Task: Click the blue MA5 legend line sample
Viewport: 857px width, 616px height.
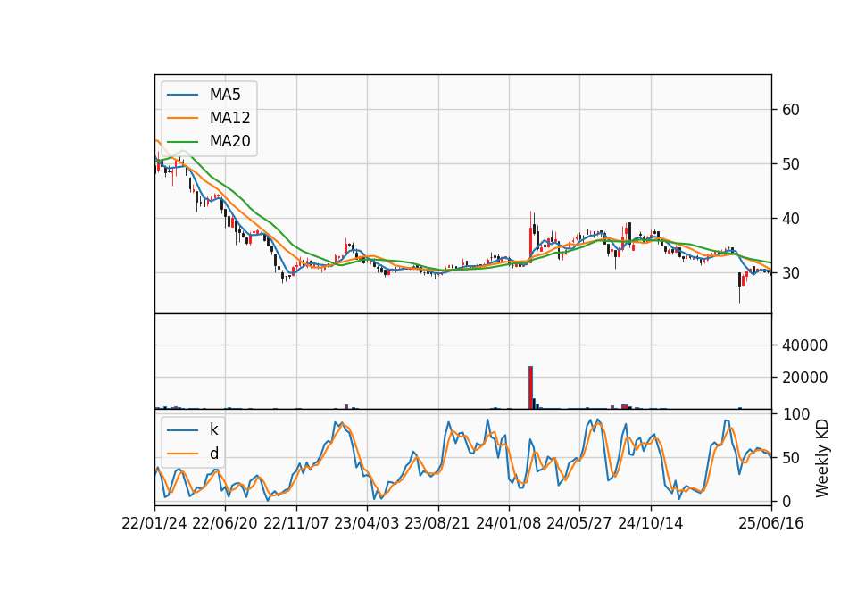Action: pyautogui.click(x=182, y=95)
